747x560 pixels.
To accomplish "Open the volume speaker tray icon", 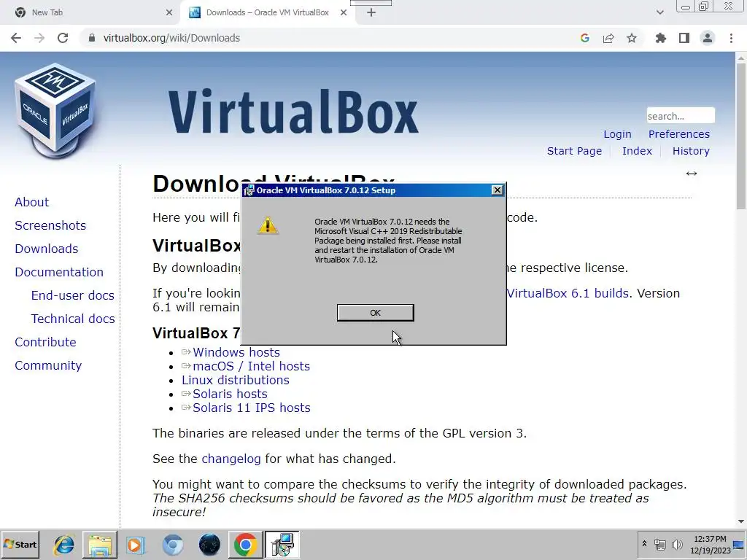I will [676, 544].
